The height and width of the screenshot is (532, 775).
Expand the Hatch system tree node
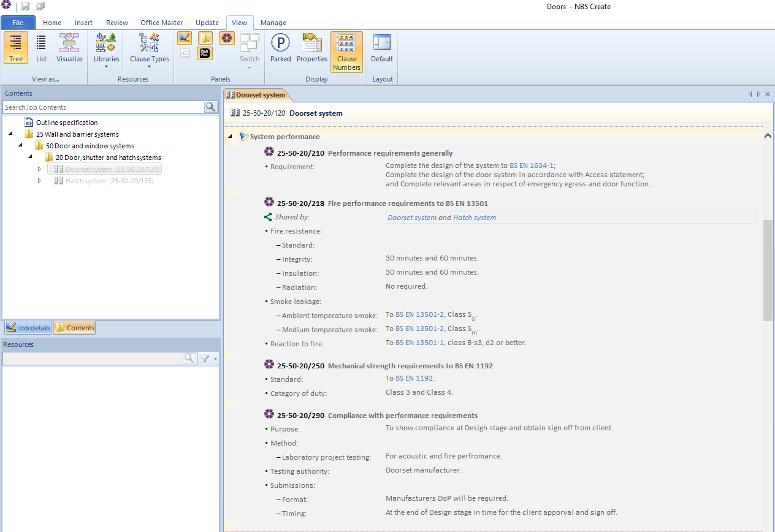(40, 181)
